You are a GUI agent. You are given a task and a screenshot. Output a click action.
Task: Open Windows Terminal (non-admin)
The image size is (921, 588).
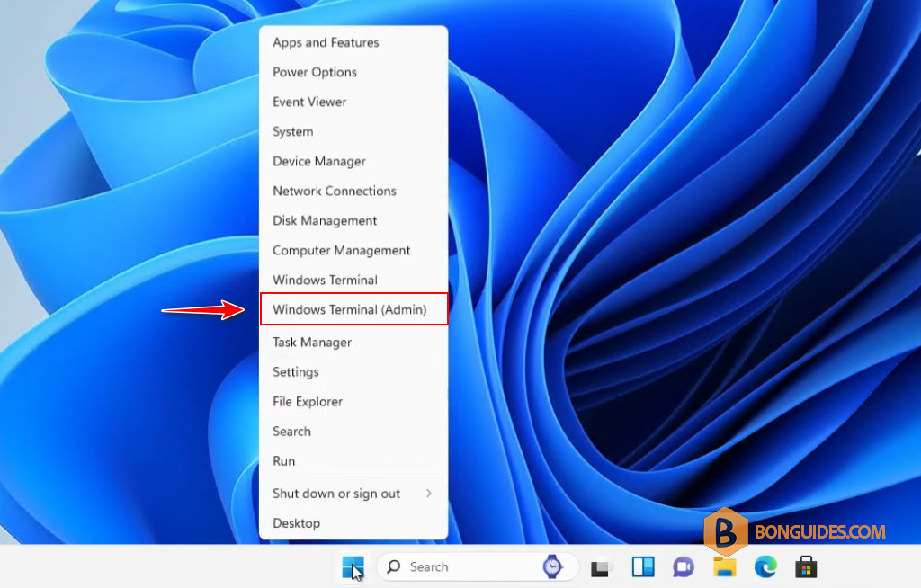(x=353, y=280)
